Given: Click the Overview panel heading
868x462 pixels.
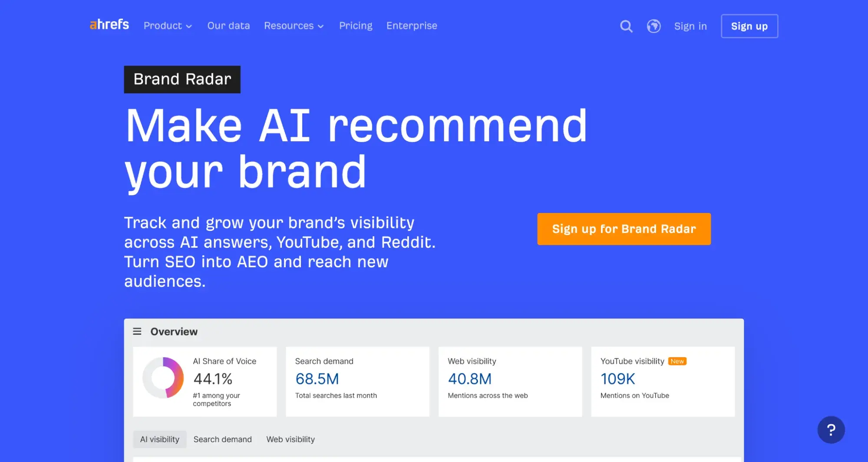Looking at the screenshot, I should point(174,332).
